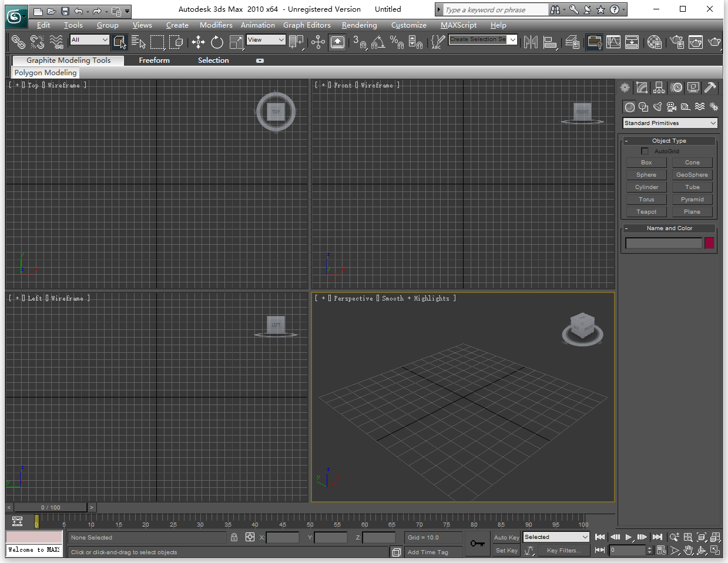Toggle the Auto Key mode
The image size is (728, 563).
click(506, 537)
